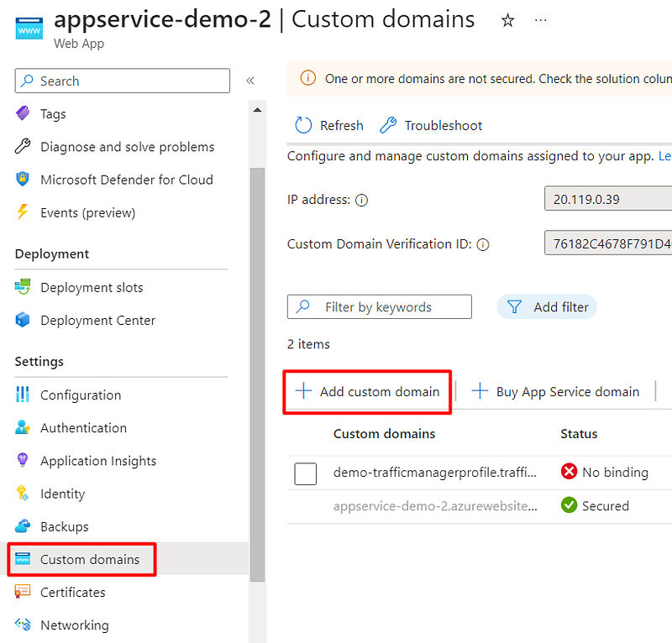
Task: Click the No binding red X icon
Action: pyautogui.click(x=569, y=472)
